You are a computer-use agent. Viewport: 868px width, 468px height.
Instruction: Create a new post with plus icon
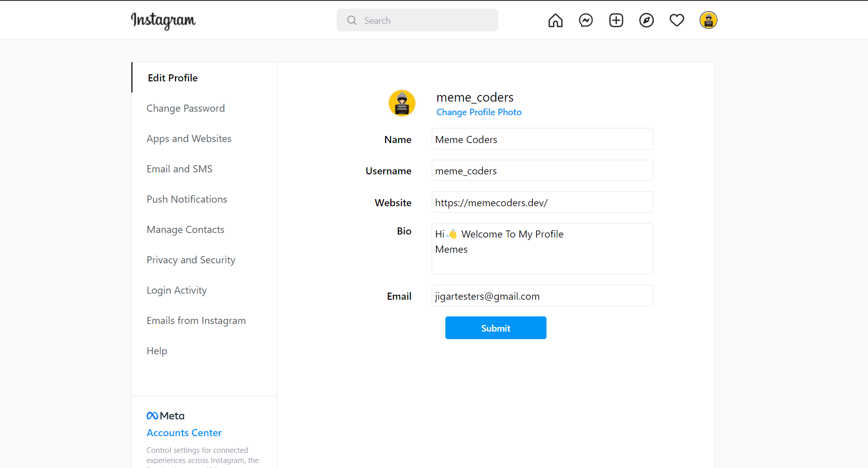click(616, 20)
